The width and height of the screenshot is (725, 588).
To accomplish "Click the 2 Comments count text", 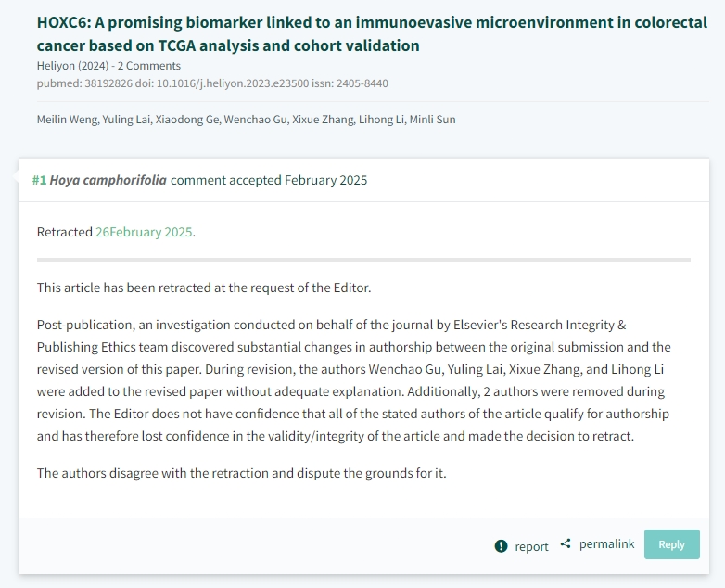I will (149, 66).
